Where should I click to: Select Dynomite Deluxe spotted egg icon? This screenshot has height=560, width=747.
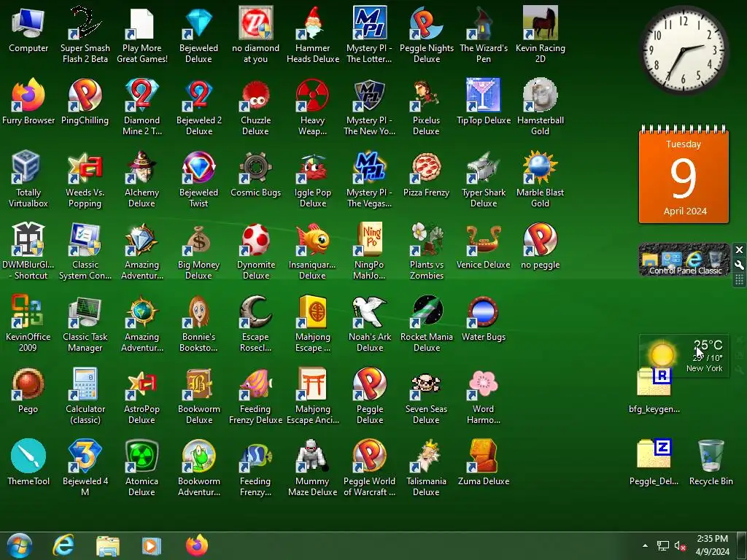pos(255,240)
